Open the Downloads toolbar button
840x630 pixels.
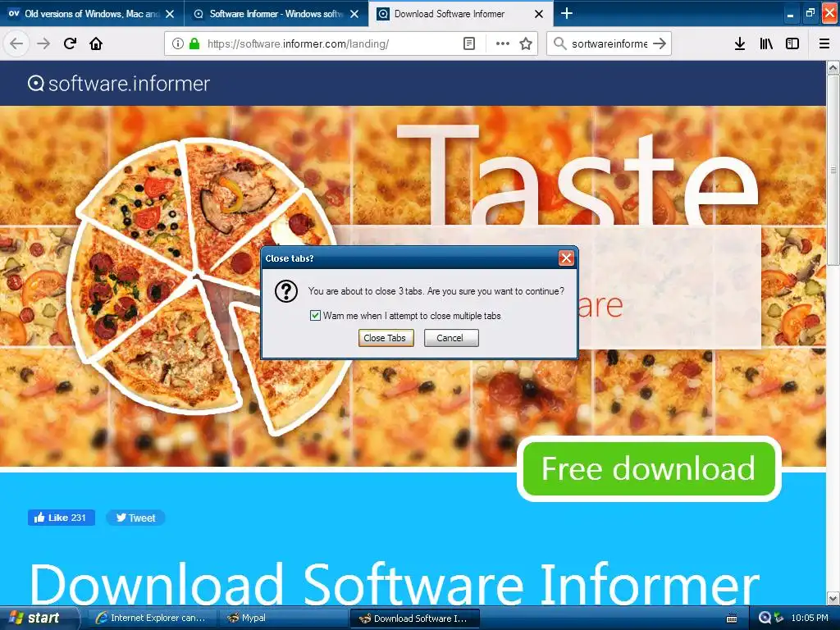[740, 43]
